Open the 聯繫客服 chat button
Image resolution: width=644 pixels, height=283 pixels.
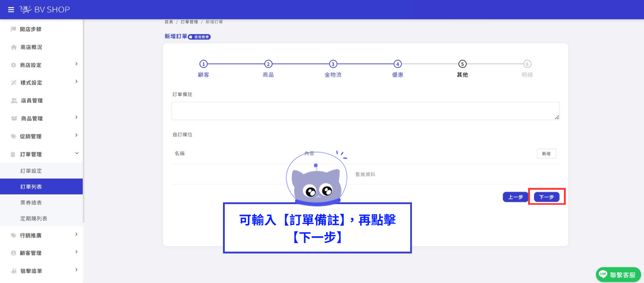(618, 275)
